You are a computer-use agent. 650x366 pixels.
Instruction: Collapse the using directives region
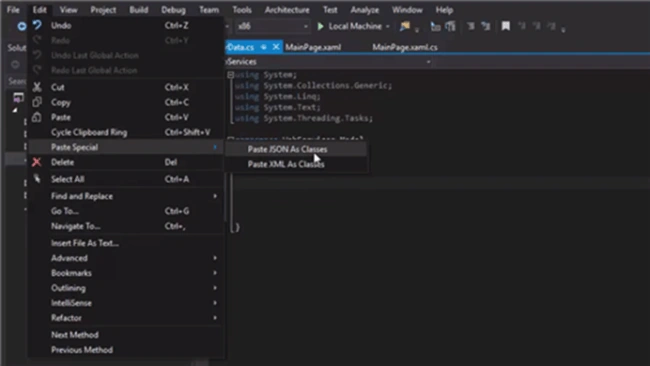(x=230, y=75)
